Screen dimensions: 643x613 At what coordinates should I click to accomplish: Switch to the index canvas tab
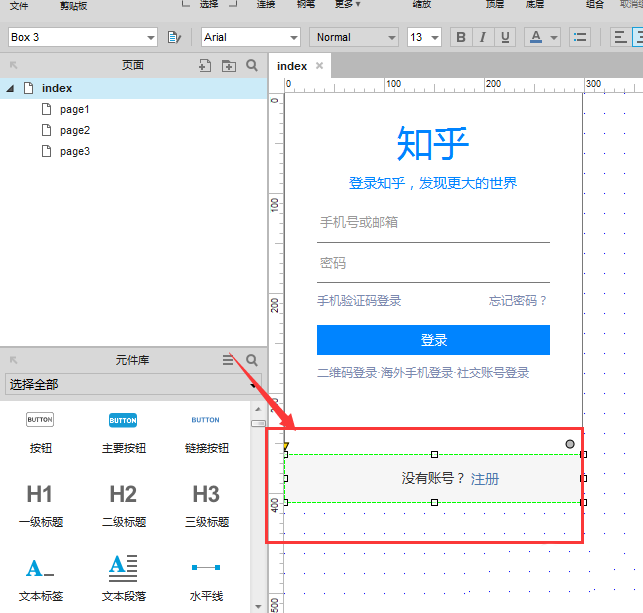pyautogui.click(x=292, y=66)
